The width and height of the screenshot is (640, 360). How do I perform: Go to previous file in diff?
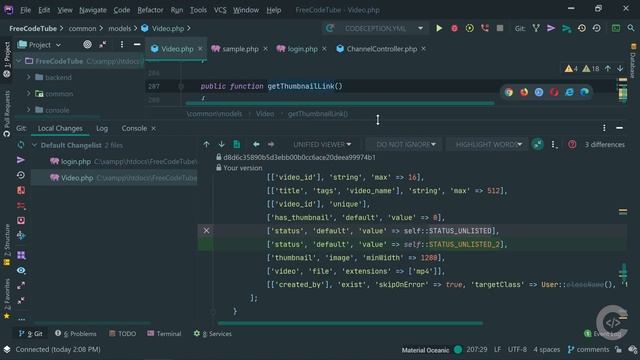[x=256, y=144]
